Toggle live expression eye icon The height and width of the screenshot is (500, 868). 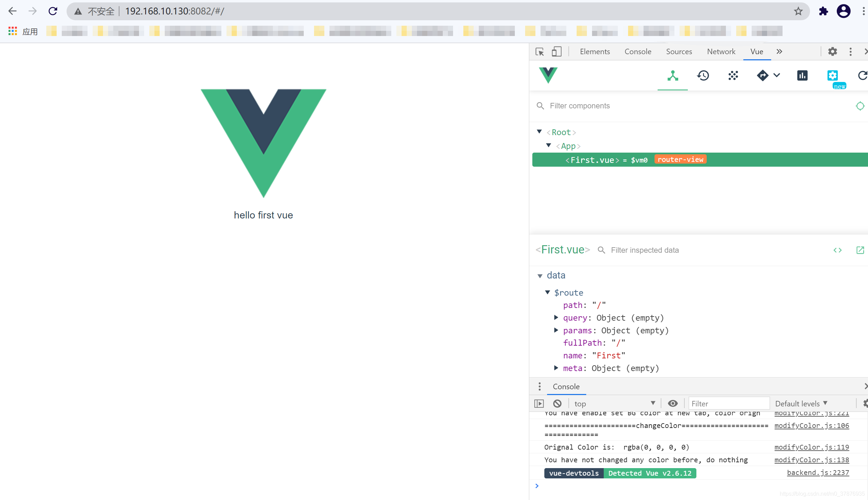click(672, 404)
